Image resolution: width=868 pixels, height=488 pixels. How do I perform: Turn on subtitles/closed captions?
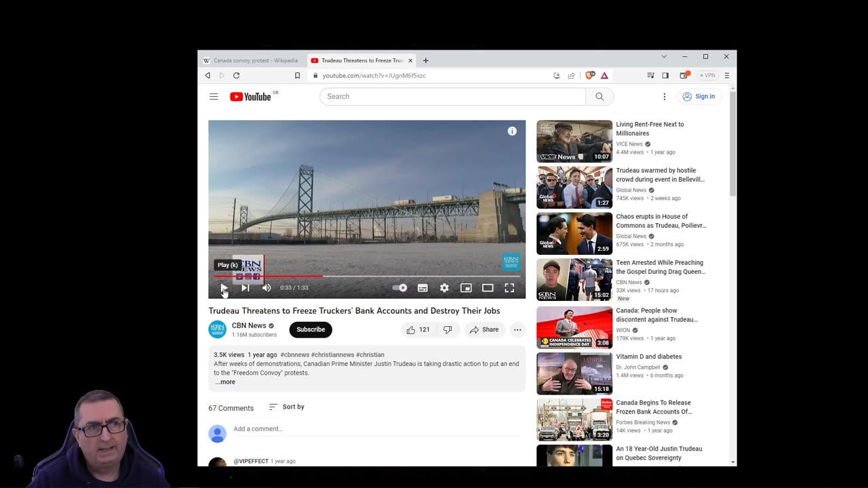point(422,288)
